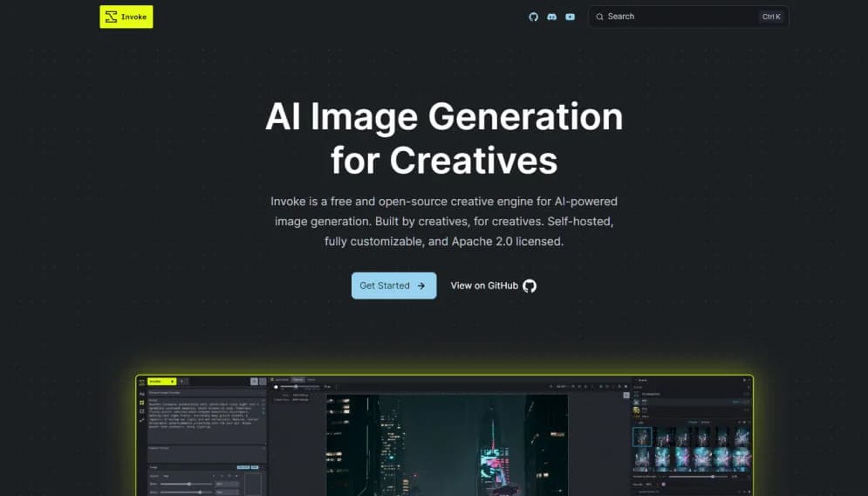
Task: Open the yellow Invoke dropdown in app preview
Action: (161, 382)
